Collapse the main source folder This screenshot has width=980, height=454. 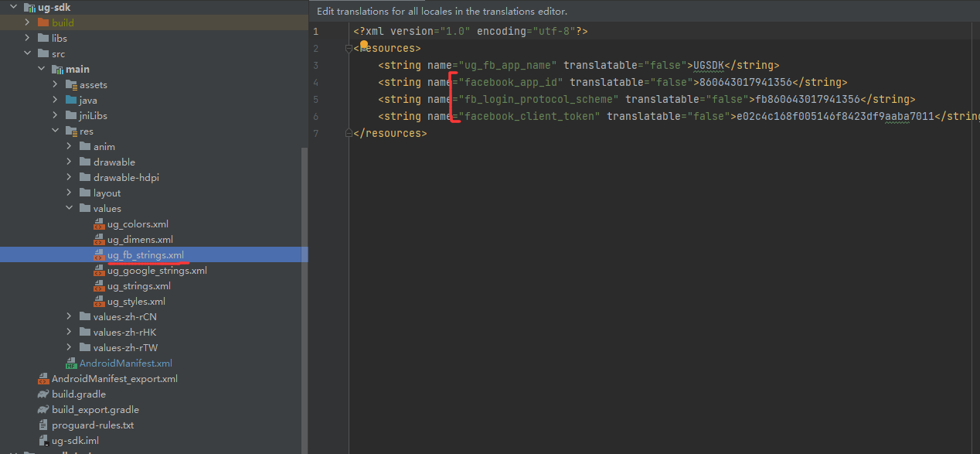(x=41, y=70)
